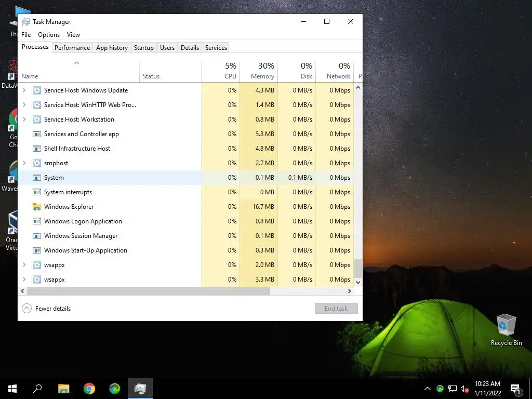Click the System process icon
Screen dimensions: 532x399
tap(37, 178)
